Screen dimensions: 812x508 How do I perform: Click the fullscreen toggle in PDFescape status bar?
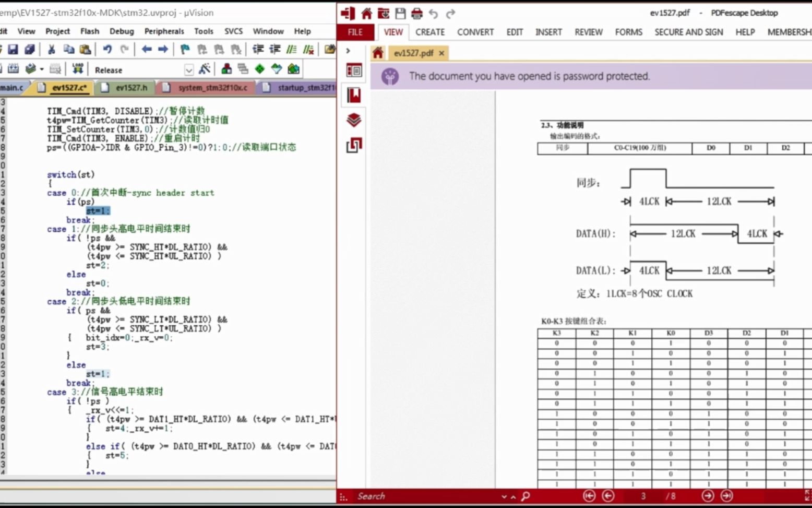tap(807, 496)
